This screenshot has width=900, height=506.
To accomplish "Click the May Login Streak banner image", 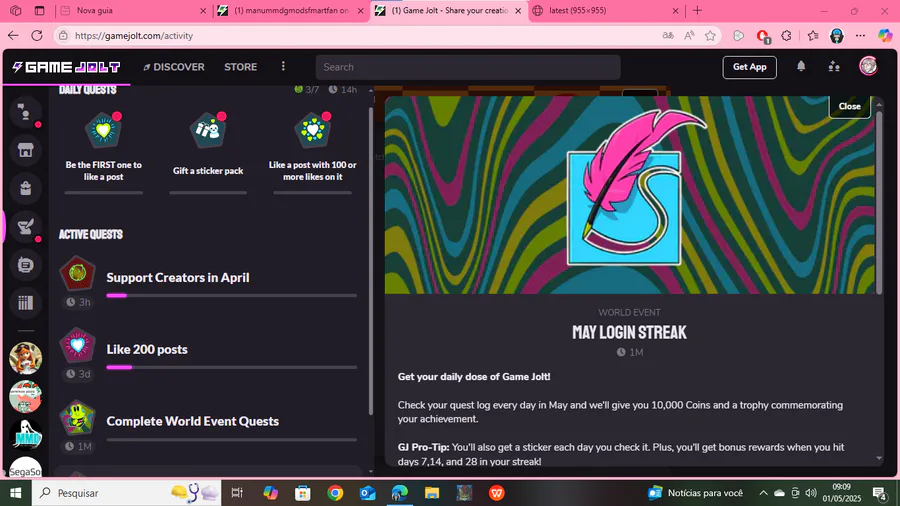I will pyautogui.click(x=630, y=195).
